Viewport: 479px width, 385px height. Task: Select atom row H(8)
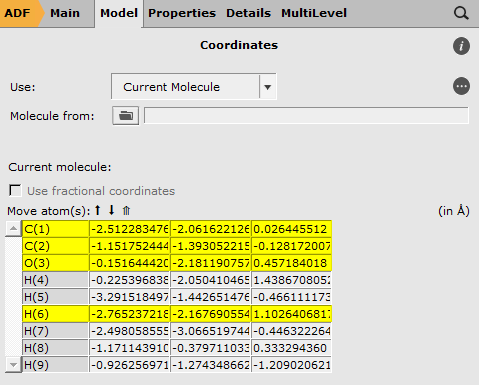55,348
